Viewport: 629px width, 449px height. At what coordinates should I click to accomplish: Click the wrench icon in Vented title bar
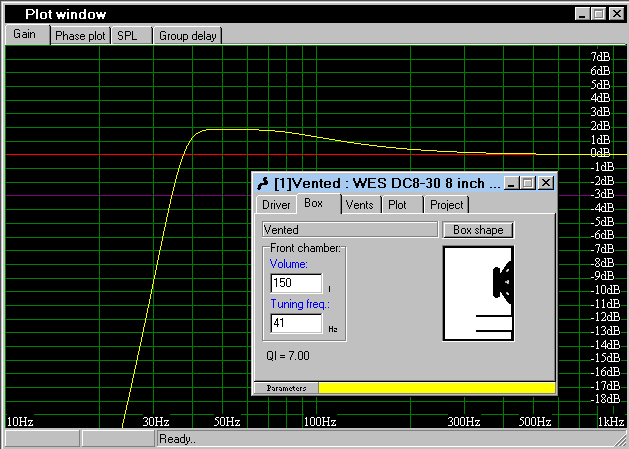coord(263,183)
